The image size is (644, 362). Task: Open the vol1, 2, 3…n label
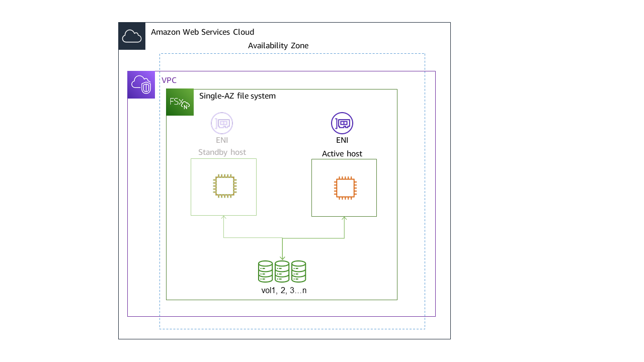[284, 290]
